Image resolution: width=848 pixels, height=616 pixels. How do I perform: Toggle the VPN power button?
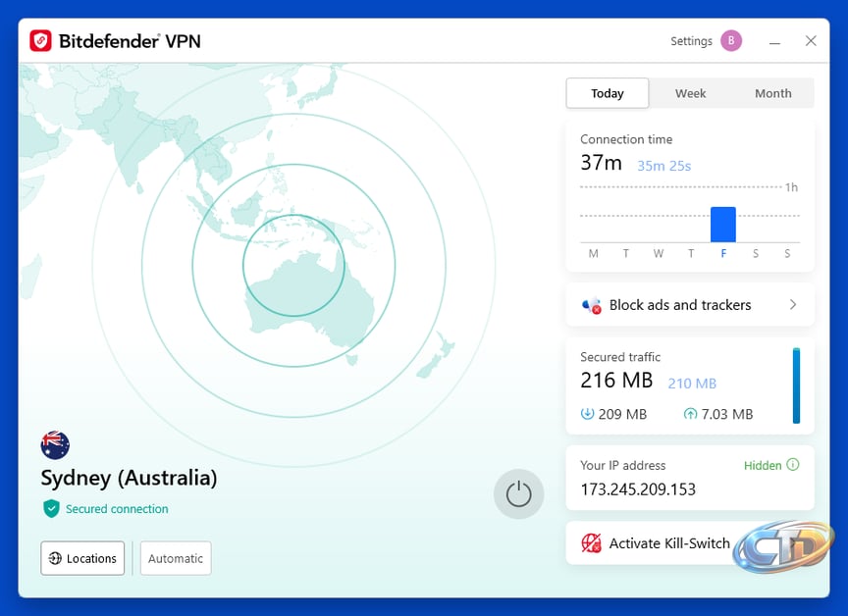point(518,494)
